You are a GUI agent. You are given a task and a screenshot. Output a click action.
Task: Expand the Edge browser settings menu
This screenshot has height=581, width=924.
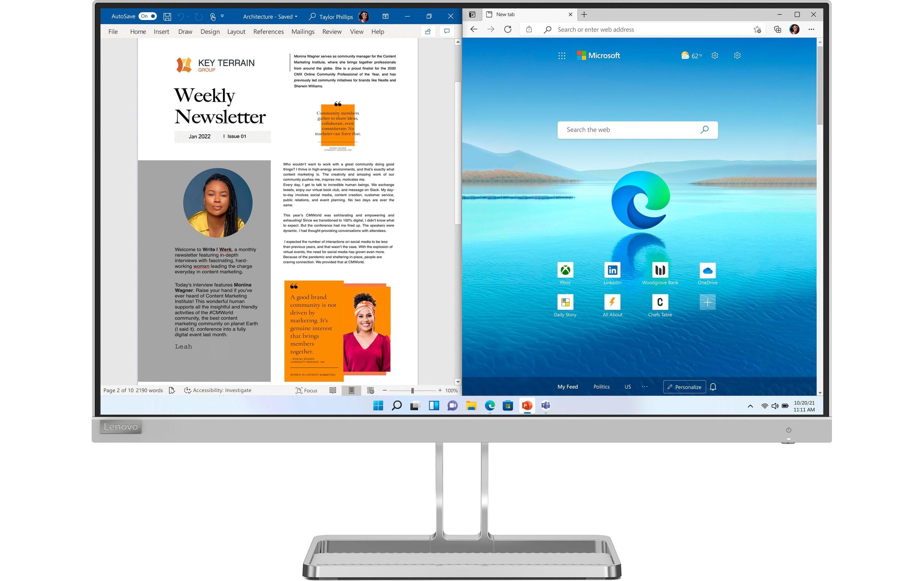[812, 30]
